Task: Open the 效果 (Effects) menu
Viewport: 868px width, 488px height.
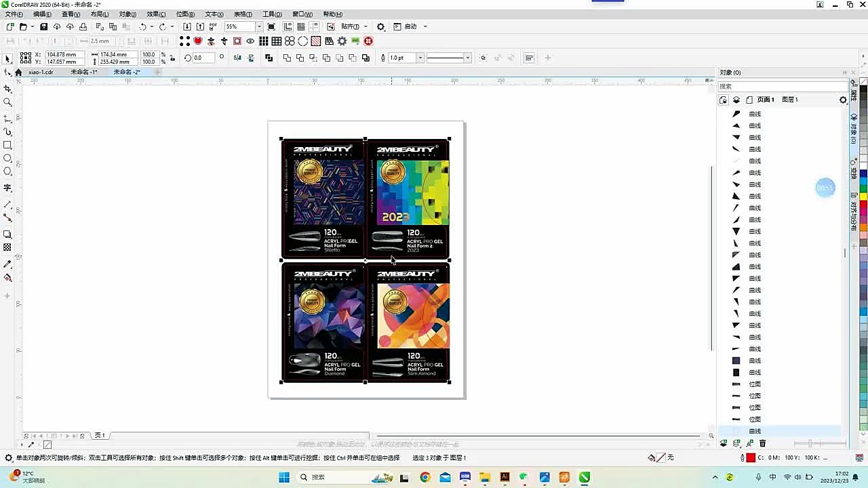Action: tap(156, 14)
